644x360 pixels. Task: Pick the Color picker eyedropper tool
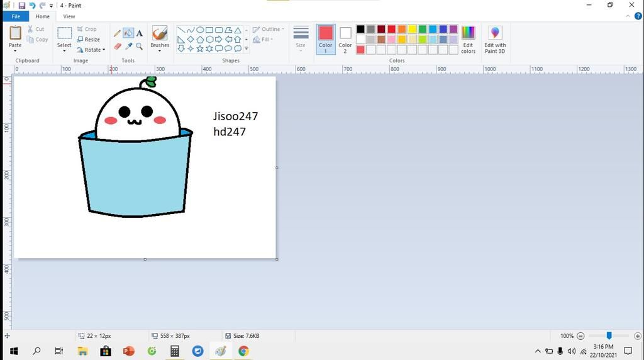(x=128, y=47)
